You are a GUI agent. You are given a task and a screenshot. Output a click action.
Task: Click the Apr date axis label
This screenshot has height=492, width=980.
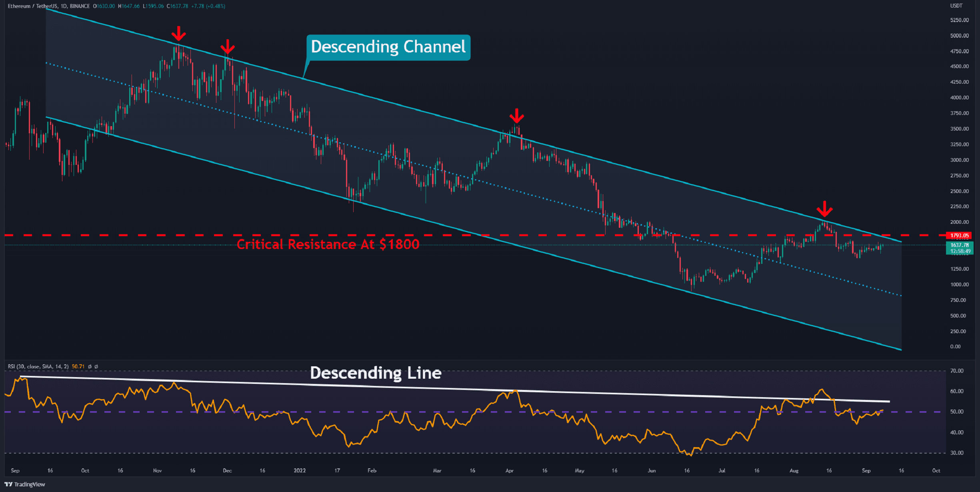coord(510,471)
